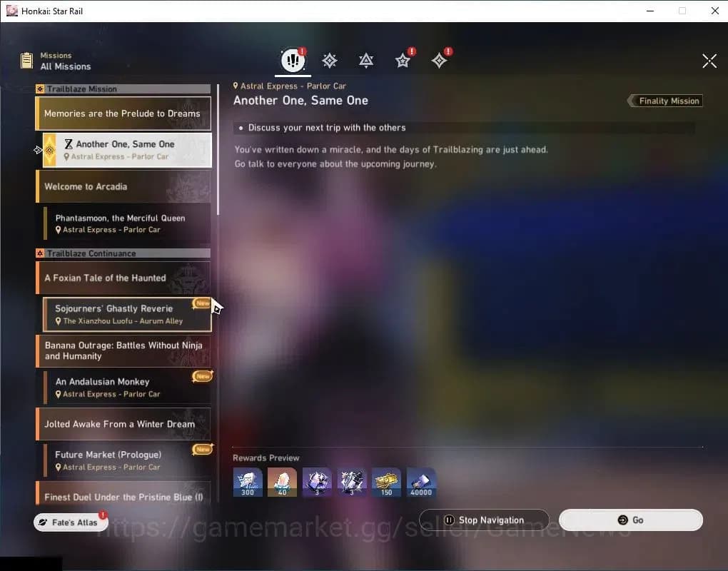The width and height of the screenshot is (728, 571).
Task: Click the Go button
Action: tap(630, 520)
